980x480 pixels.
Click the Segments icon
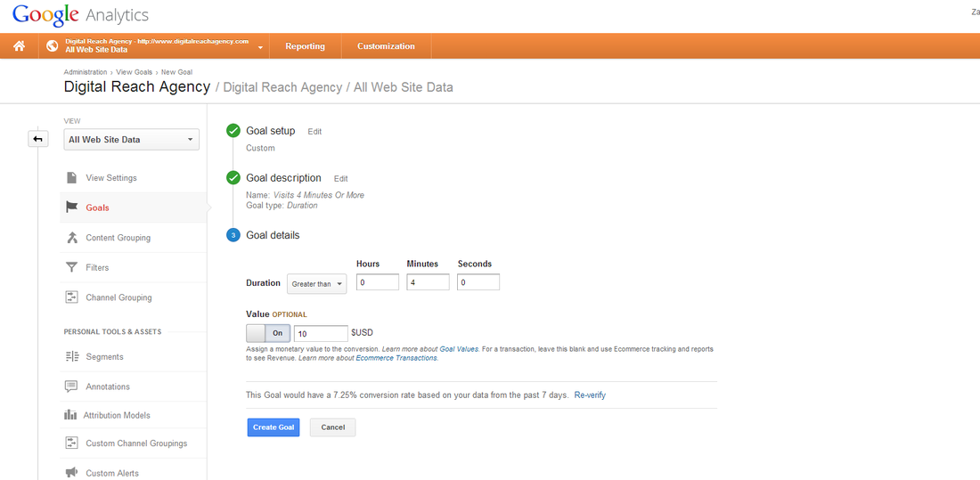coord(72,357)
